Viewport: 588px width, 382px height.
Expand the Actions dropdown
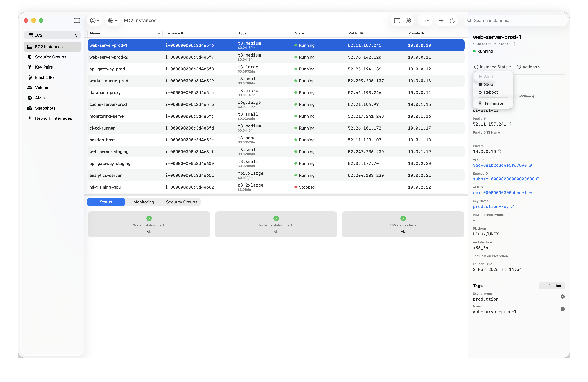coord(529,67)
